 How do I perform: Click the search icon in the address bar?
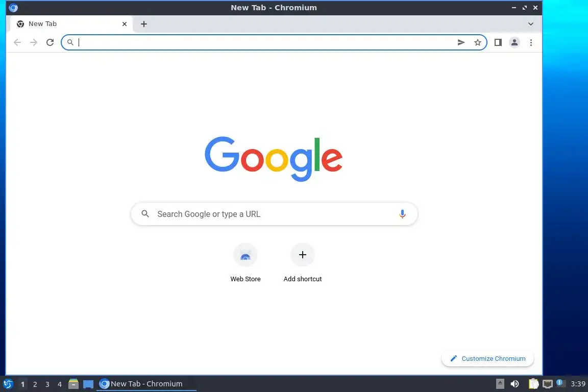(70, 42)
